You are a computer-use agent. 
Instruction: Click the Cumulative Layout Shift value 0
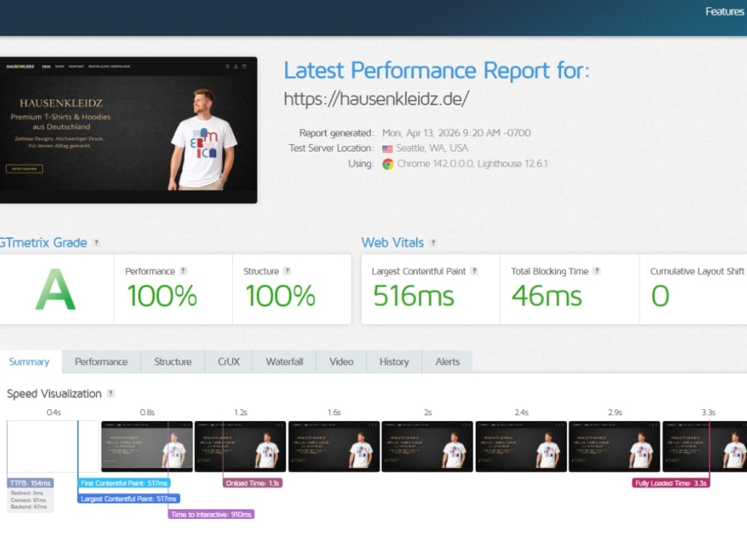pyautogui.click(x=660, y=296)
